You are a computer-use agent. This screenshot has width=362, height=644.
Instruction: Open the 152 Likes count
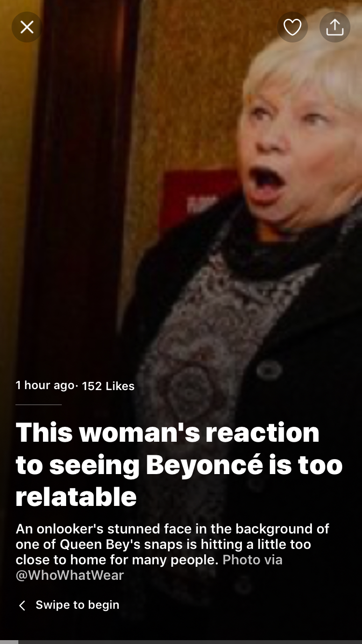point(108,386)
